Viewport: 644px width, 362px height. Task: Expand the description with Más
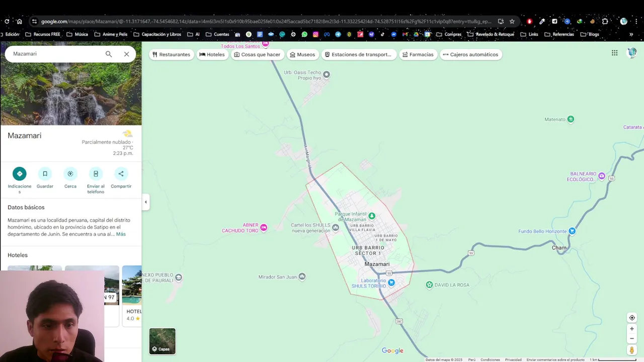click(121, 234)
